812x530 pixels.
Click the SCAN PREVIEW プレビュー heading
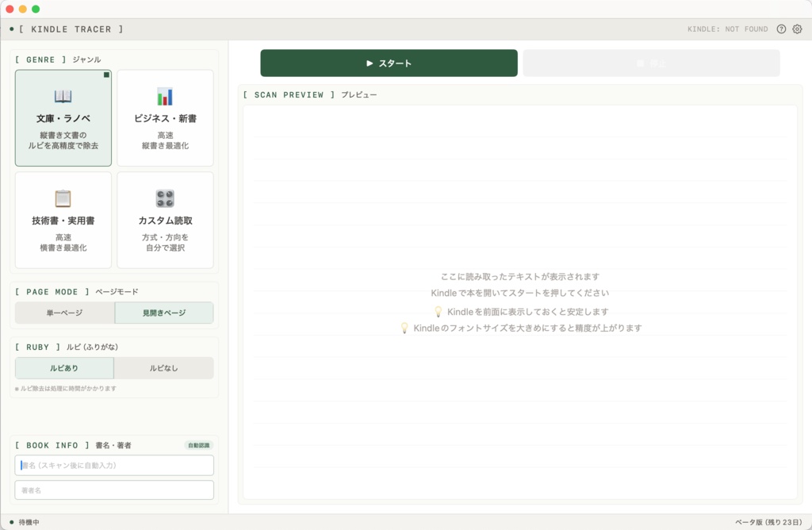pos(310,94)
